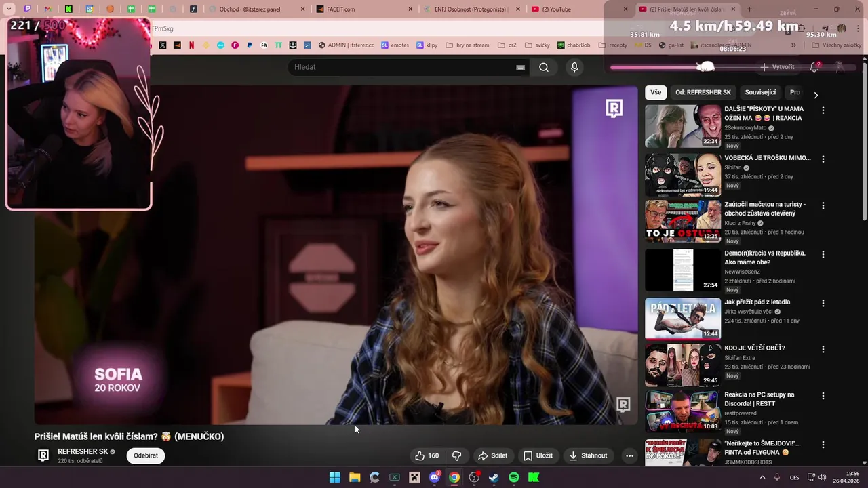Open File Explorer from taskbar

(354, 477)
